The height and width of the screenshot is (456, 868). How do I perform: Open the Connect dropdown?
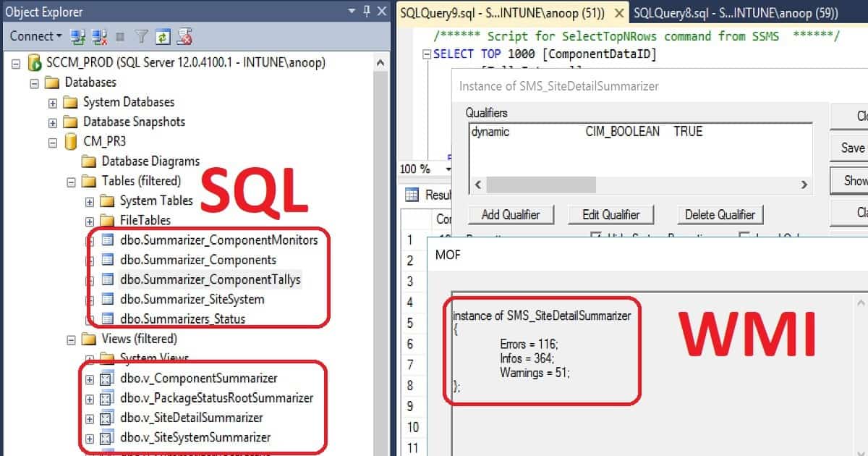click(36, 36)
